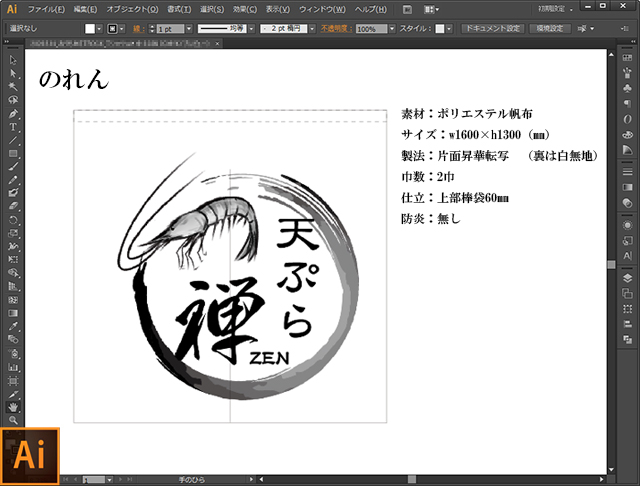Pick the Width (warp) tool
The height and width of the screenshot is (486, 640).
[13, 246]
